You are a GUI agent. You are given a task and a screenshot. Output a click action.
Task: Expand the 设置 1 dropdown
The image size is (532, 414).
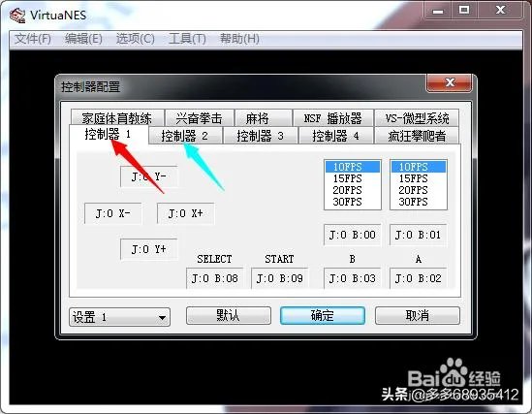tap(119, 317)
